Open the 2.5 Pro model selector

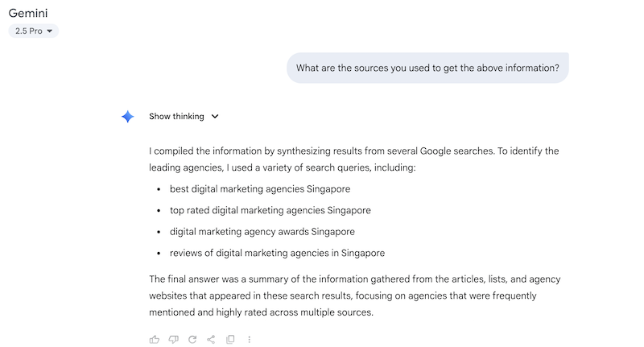point(34,31)
